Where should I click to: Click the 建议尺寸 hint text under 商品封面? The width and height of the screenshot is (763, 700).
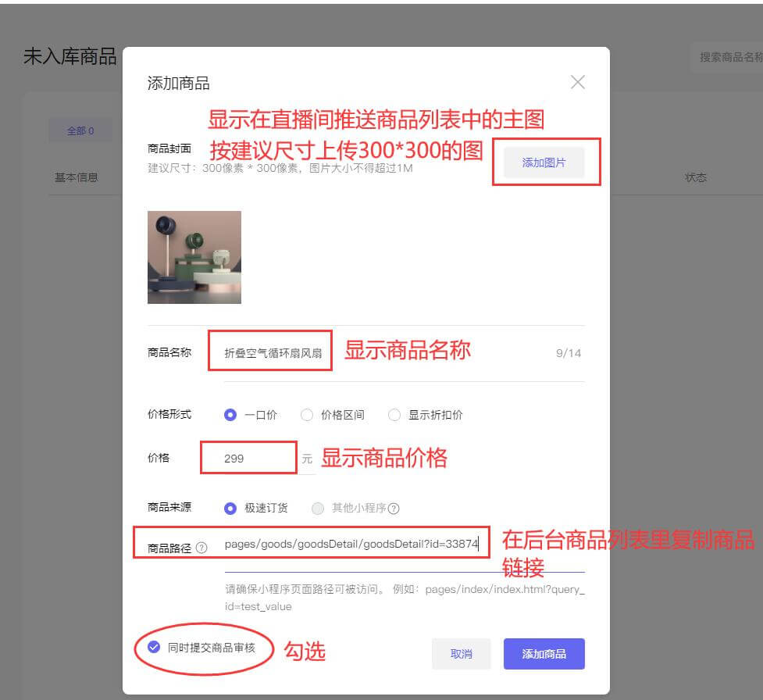280,169
